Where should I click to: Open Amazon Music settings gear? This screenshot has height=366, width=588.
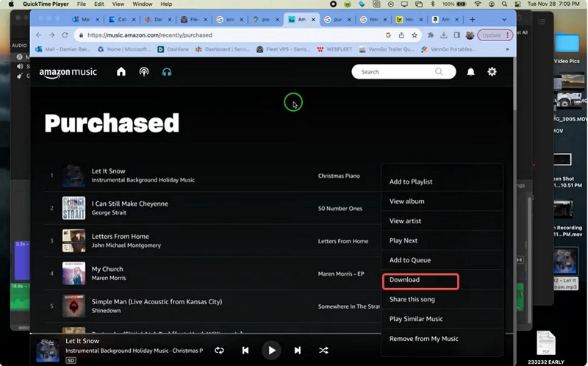click(492, 71)
